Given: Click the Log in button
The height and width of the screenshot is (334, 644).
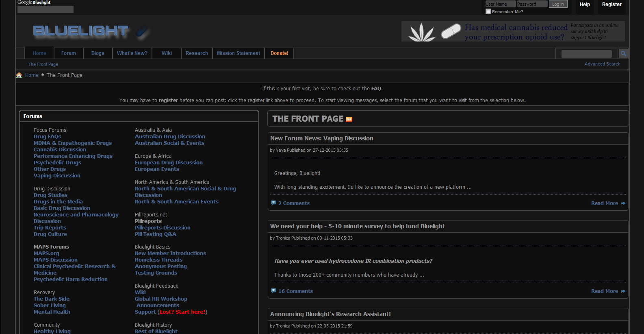Looking at the screenshot, I should [x=558, y=4].
